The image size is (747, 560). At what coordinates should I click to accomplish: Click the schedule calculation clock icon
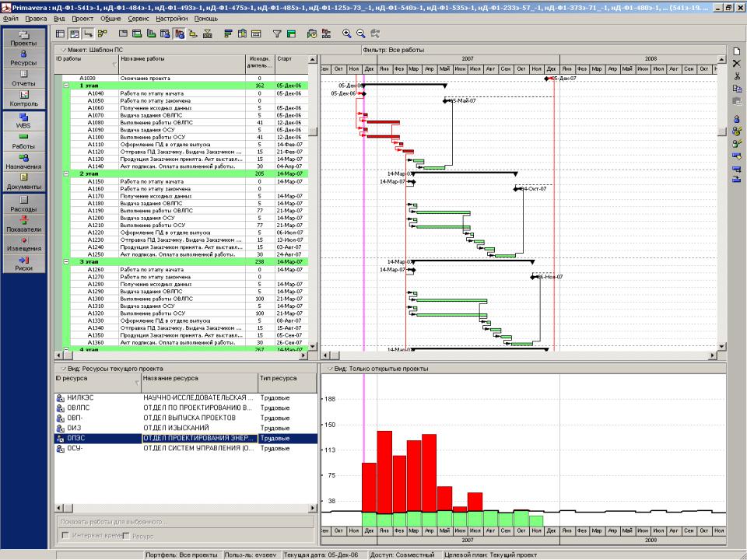[312, 33]
